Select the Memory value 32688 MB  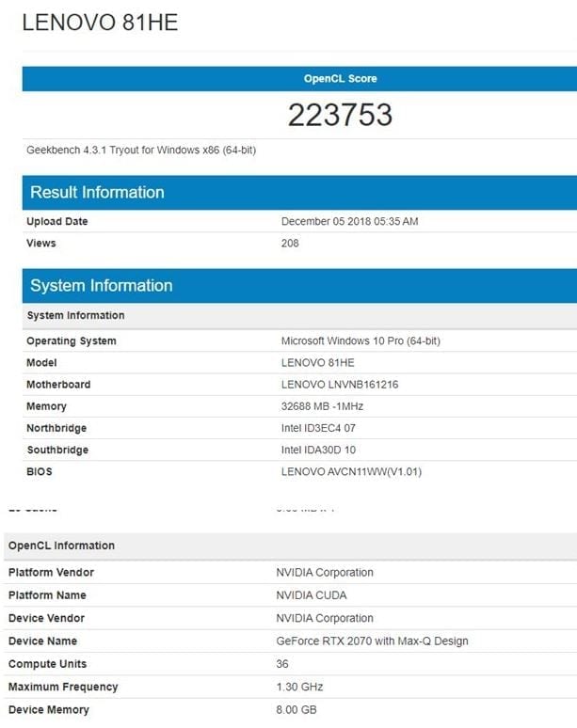pyautogui.click(x=322, y=406)
